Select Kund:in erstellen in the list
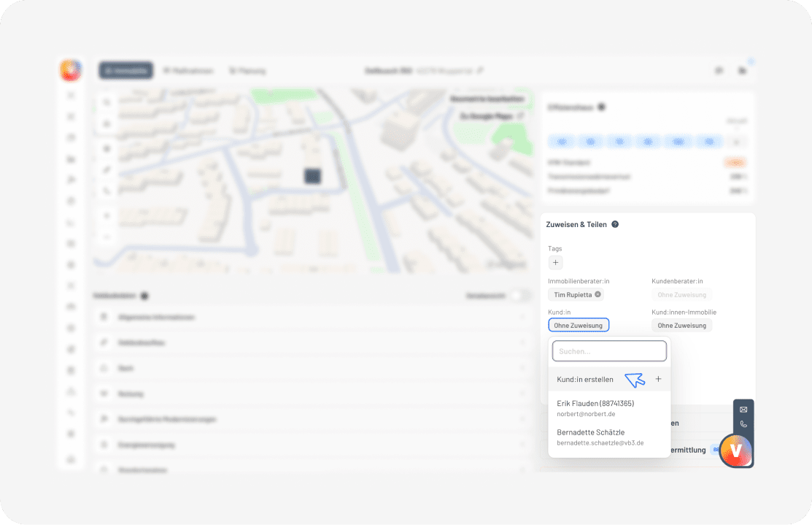Image resolution: width=812 pixels, height=525 pixels. pyautogui.click(x=585, y=379)
